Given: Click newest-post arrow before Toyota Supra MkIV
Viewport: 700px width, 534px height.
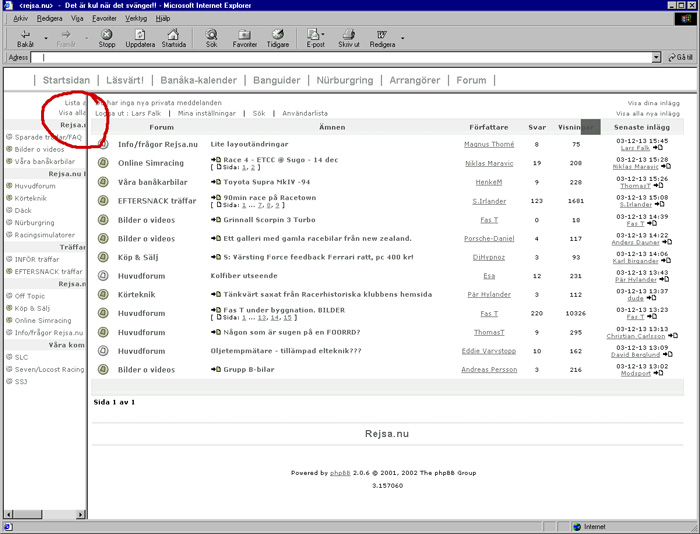Looking at the screenshot, I should click(x=216, y=182).
